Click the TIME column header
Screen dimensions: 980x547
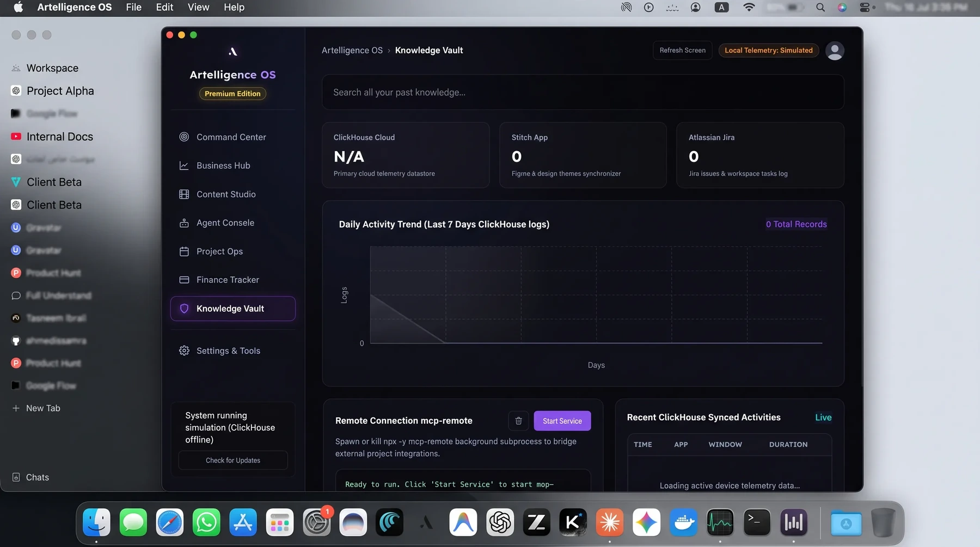(x=643, y=445)
